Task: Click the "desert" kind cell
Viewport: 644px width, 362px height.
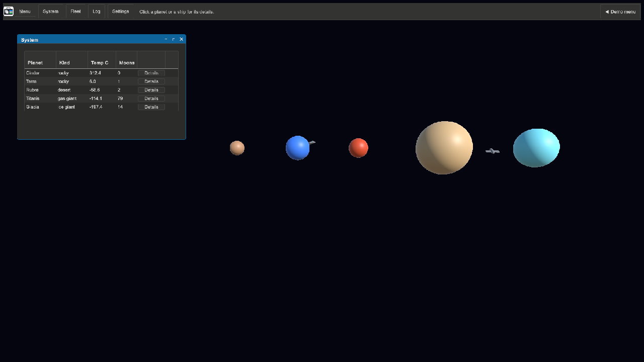Action: (72, 90)
